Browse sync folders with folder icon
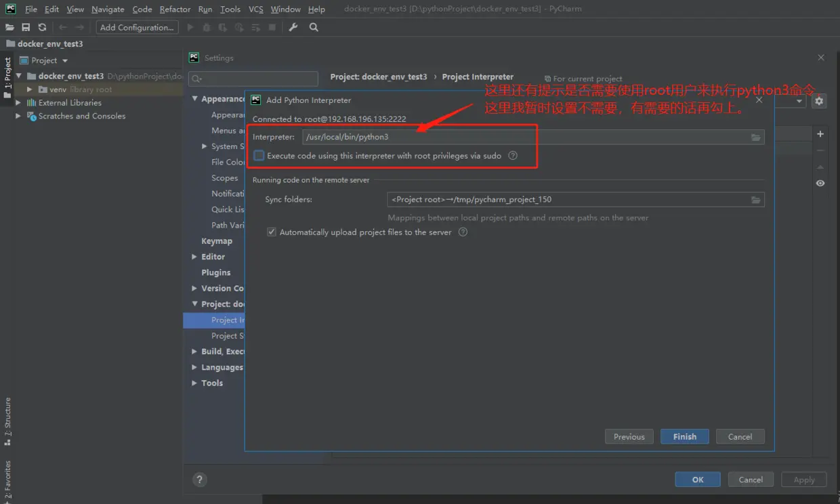This screenshot has height=504, width=840. [x=755, y=200]
